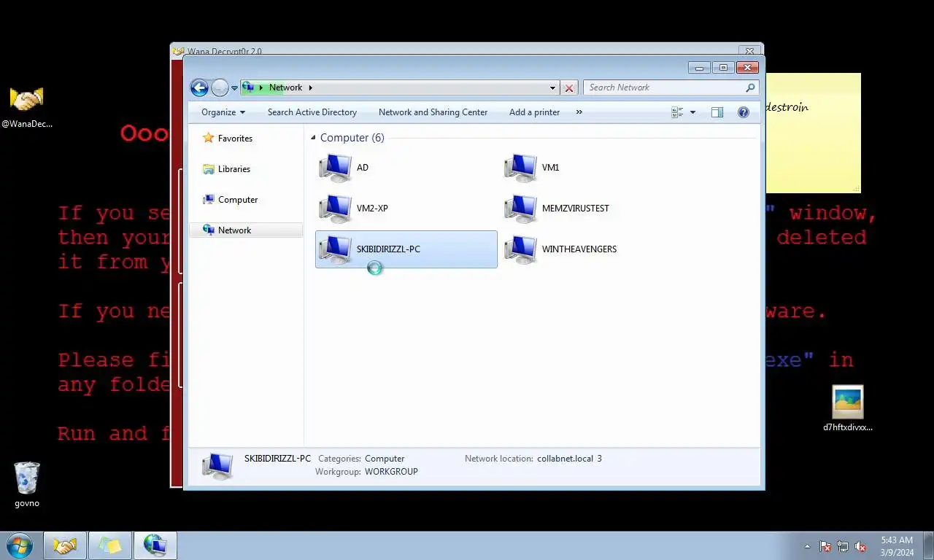Screen dimensions: 934x560
Task: Open the clock showing 5:43 AM
Action: [897, 546]
